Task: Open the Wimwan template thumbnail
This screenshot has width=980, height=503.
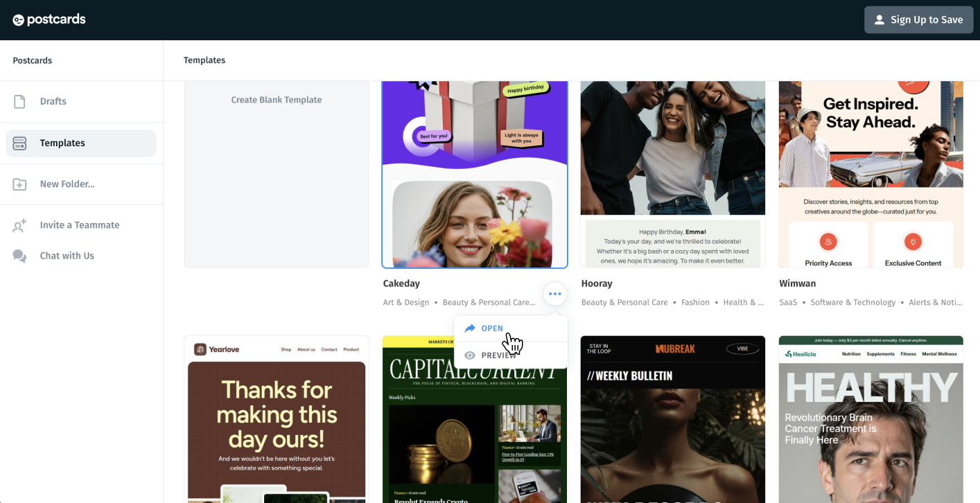Action: (871, 174)
